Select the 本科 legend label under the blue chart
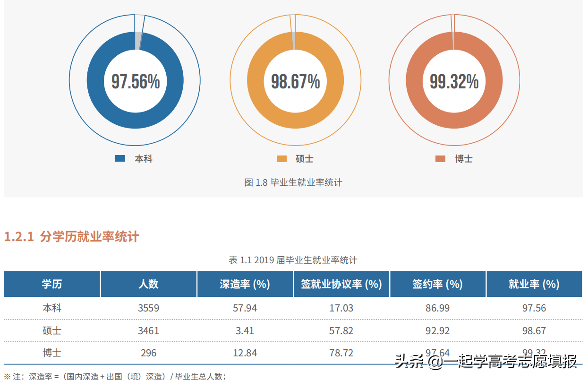 [x=144, y=159]
